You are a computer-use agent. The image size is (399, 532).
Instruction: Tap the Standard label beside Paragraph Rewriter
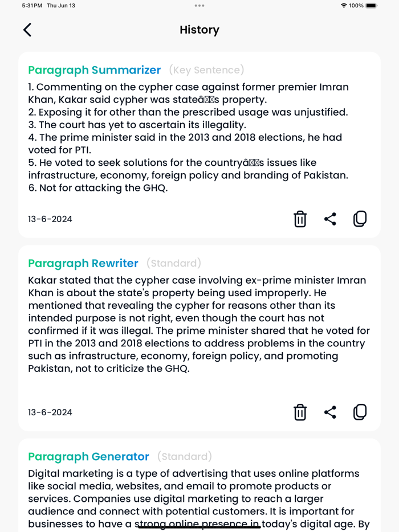coord(174,263)
